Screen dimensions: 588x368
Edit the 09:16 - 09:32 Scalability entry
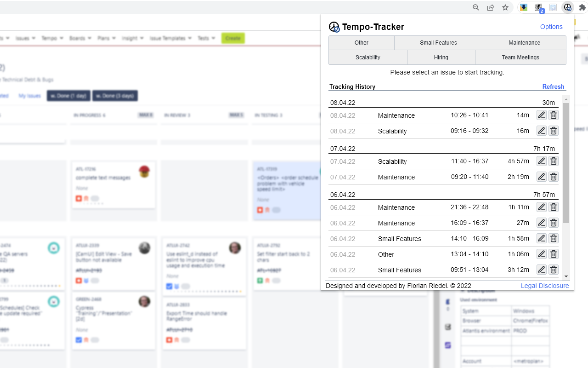pyautogui.click(x=542, y=131)
